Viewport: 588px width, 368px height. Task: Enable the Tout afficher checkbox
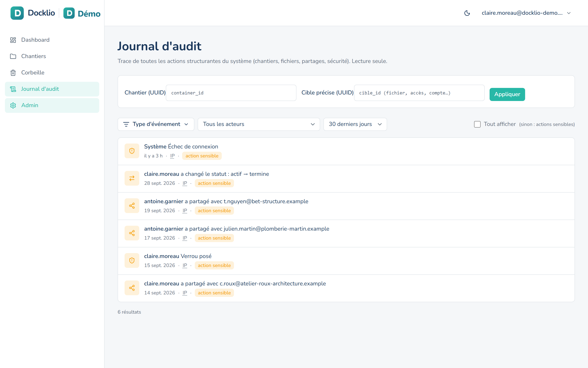[x=477, y=124]
